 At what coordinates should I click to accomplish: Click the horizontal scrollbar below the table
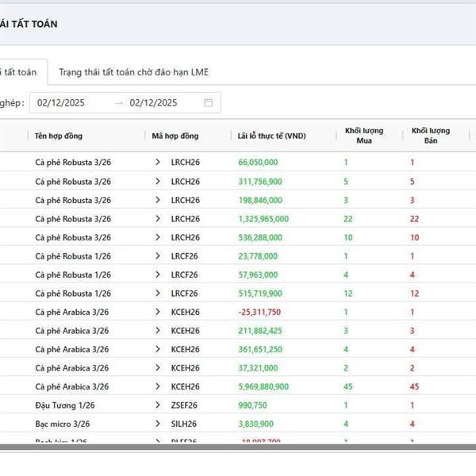[x=238, y=447]
